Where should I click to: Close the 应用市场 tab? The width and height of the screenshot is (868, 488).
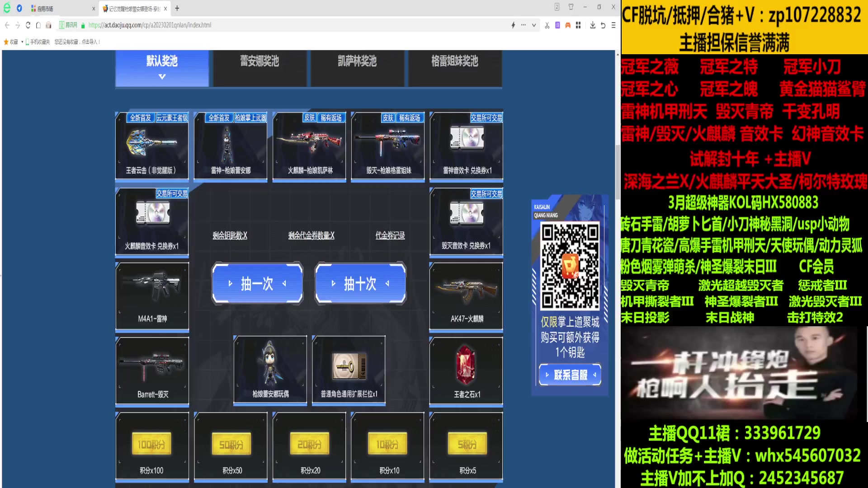pos(94,9)
